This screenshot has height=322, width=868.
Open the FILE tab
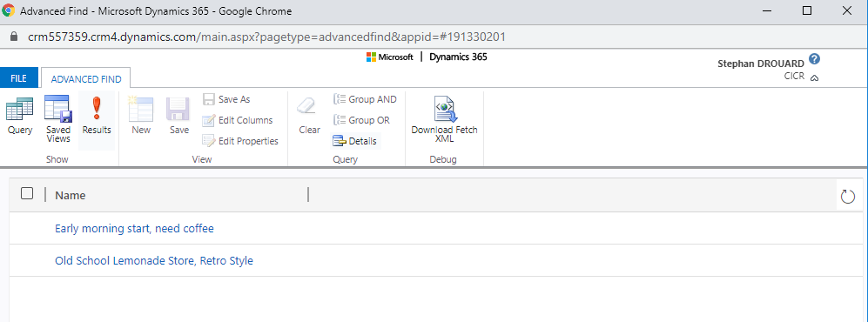pyautogui.click(x=19, y=78)
